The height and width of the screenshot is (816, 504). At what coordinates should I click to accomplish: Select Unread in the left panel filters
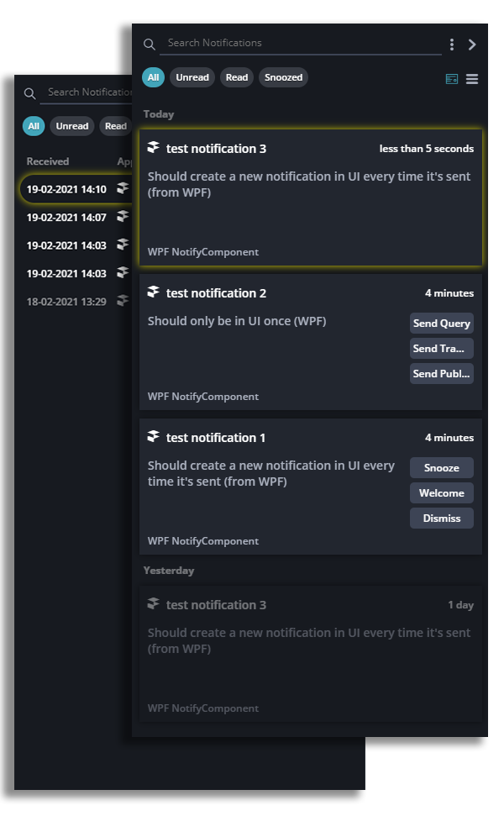tap(71, 126)
